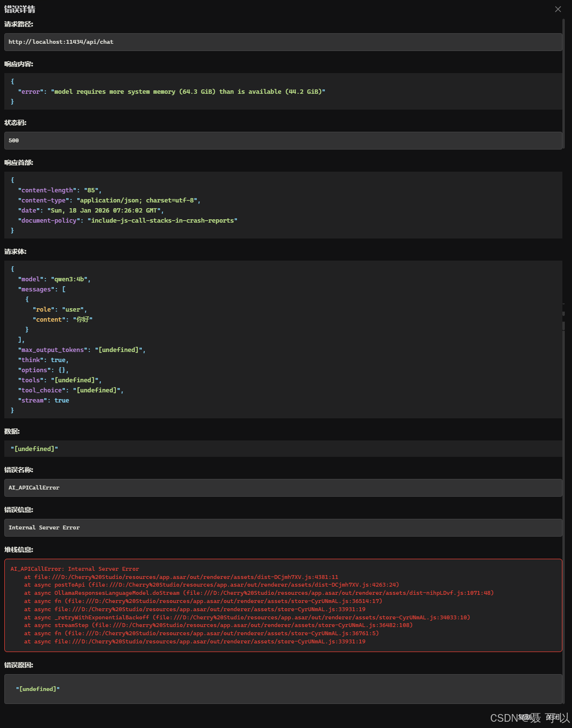572x728 pixels.
Task: Click the "stream": true line
Action: pyautogui.click(x=43, y=401)
